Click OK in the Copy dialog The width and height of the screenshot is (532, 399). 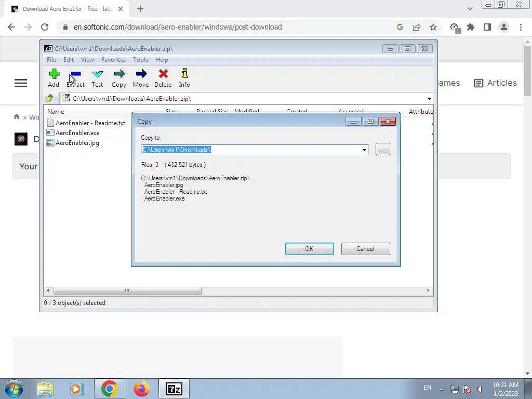click(x=310, y=249)
